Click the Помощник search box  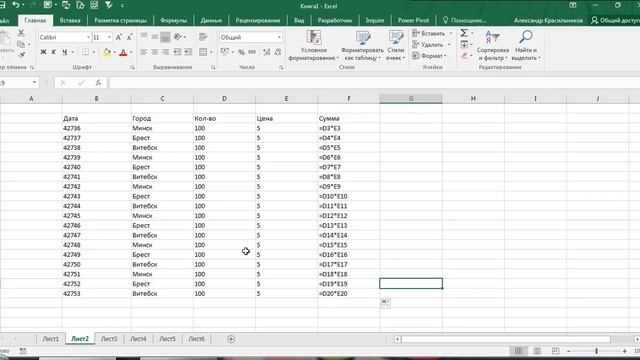(x=464, y=20)
